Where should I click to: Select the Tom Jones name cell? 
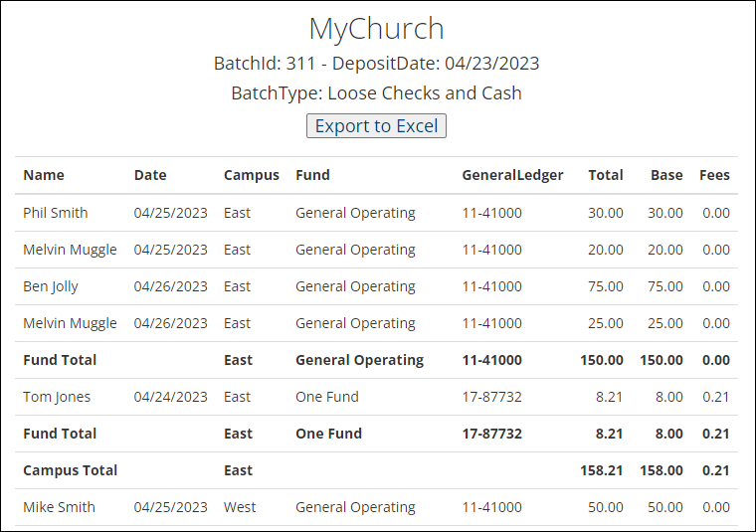pos(57,397)
